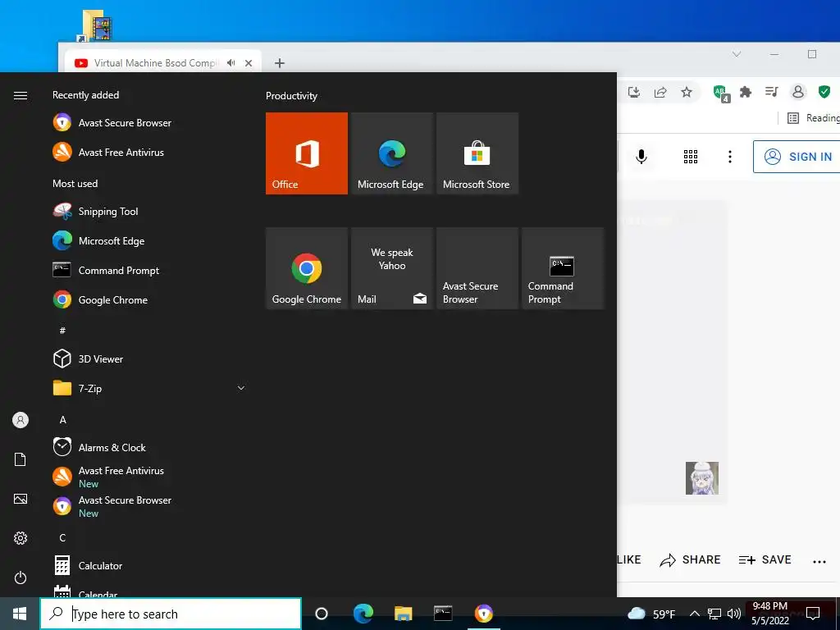This screenshot has width=840, height=630.
Task: Click the SHARE button under the video
Action: point(690,559)
